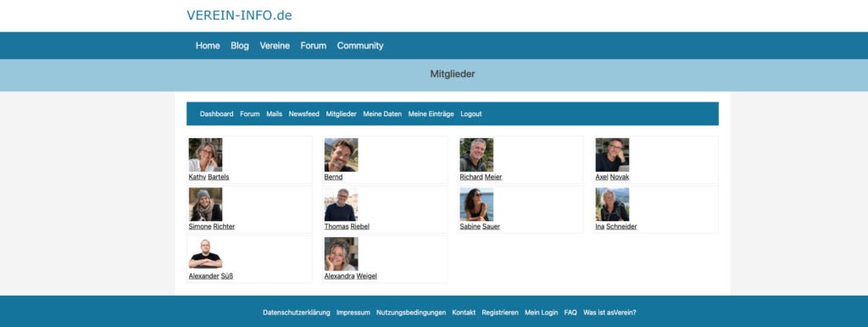Image resolution: width=868 pixels, height=327 pixels.
Task: Go to the Home menu item
Action: [208, 46]
